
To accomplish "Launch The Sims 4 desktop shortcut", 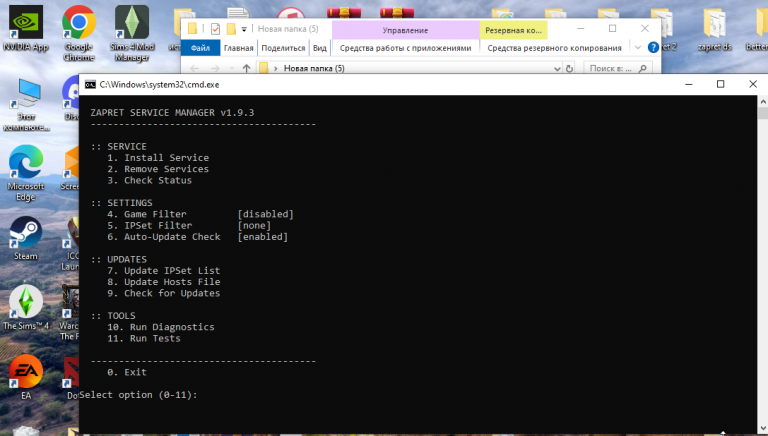I will [26, 307].
